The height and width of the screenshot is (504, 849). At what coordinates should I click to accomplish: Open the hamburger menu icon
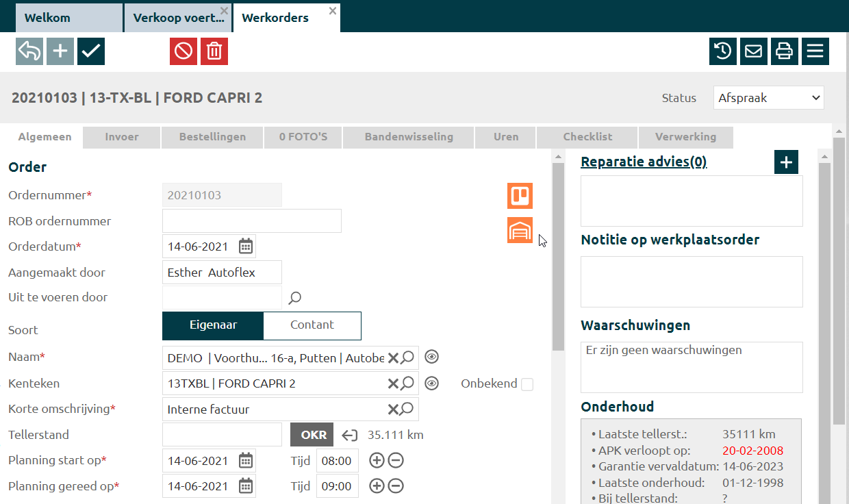815,51
